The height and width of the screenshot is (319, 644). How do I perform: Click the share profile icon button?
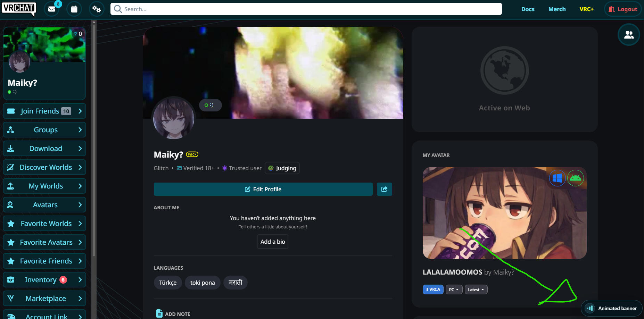coord(384,189)
